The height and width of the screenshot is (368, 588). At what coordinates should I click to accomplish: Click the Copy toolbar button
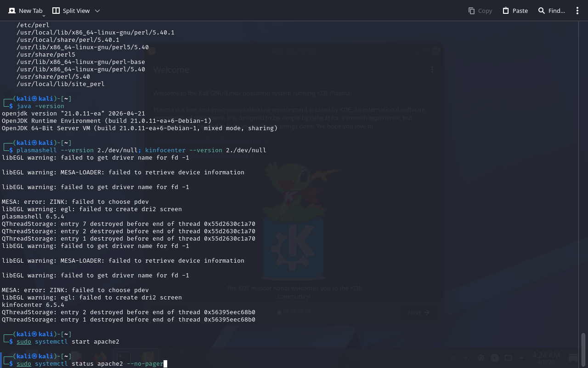(x=480, y=11)
